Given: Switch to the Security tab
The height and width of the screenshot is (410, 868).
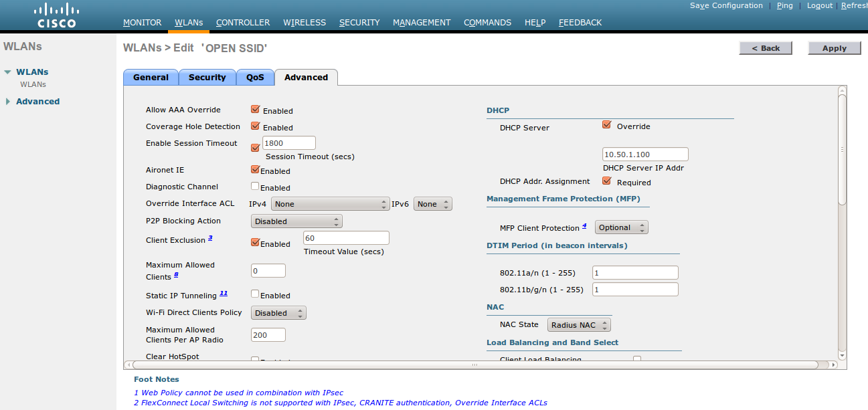Looking at the screenshot, I should click(207, 77).
